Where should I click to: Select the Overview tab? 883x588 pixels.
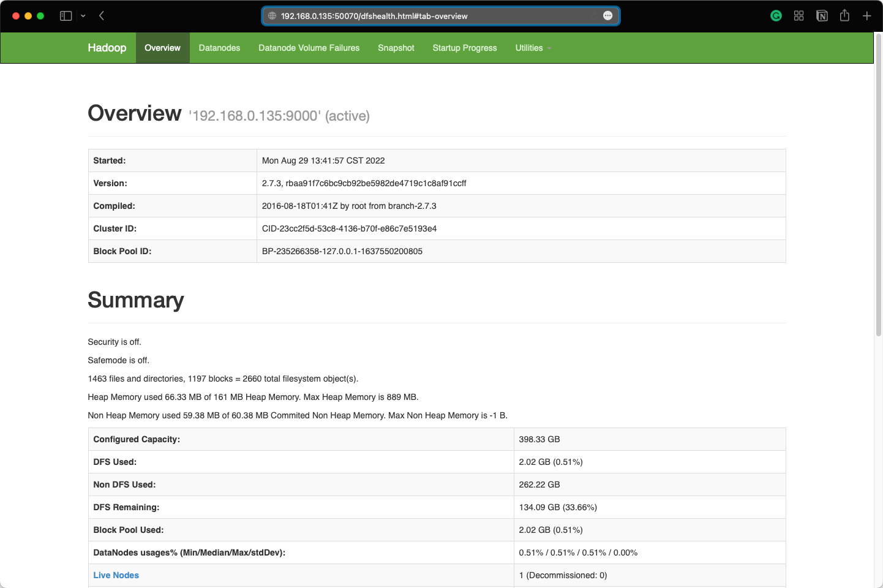(x=162, y=48)
